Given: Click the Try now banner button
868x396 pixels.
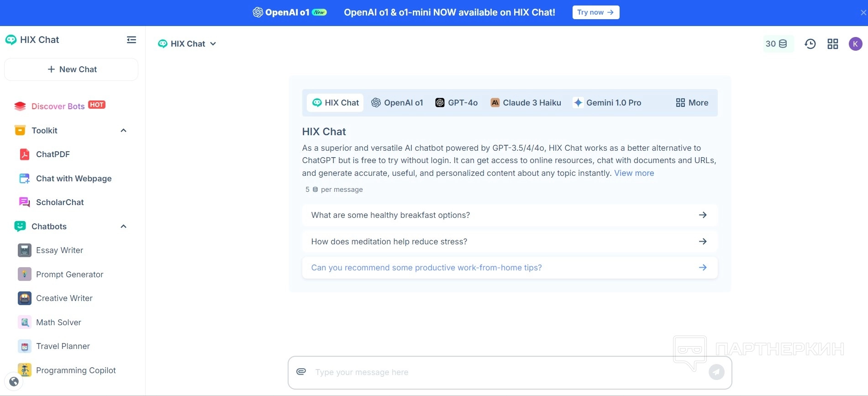Looking at the screenshot, I should [596, 12].
